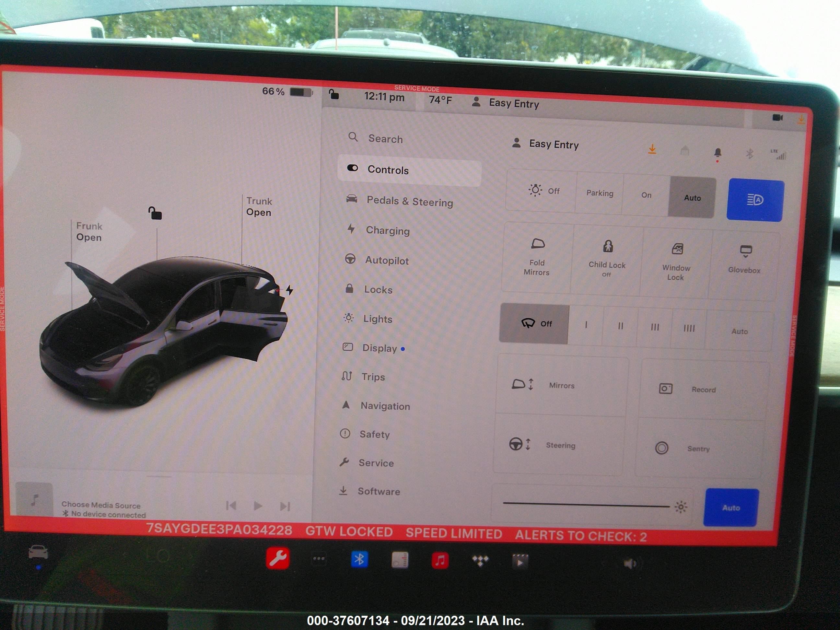The image size is (840, 630).
Task: Open the notifications bell icon
Action: (x=717, y=153)
